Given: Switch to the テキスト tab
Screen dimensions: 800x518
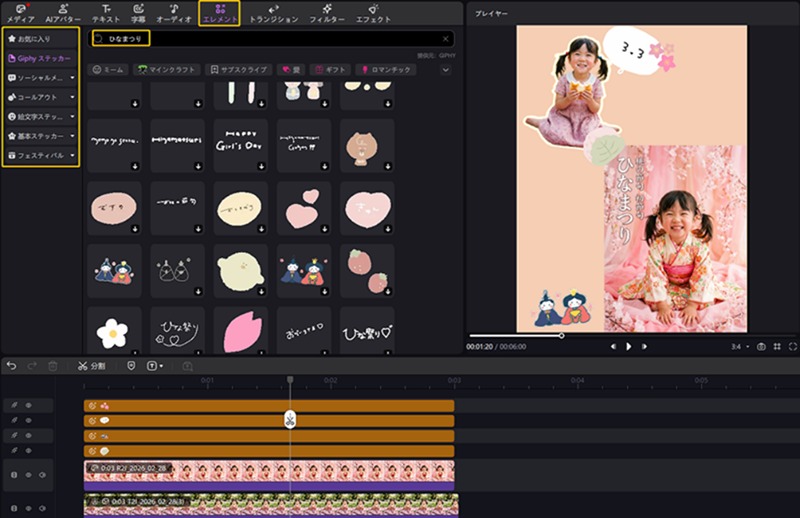Looking at the screenshot, I should point(106,14).
